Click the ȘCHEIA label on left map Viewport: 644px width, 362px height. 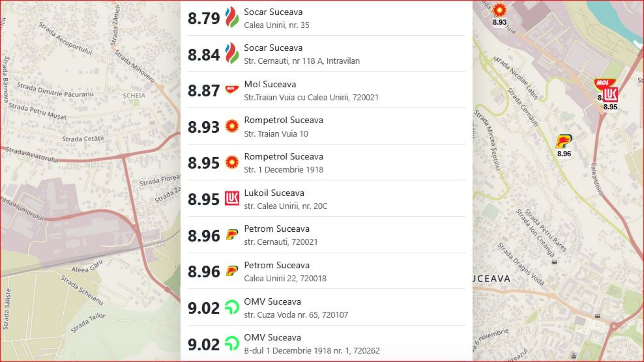pos(134,96)
